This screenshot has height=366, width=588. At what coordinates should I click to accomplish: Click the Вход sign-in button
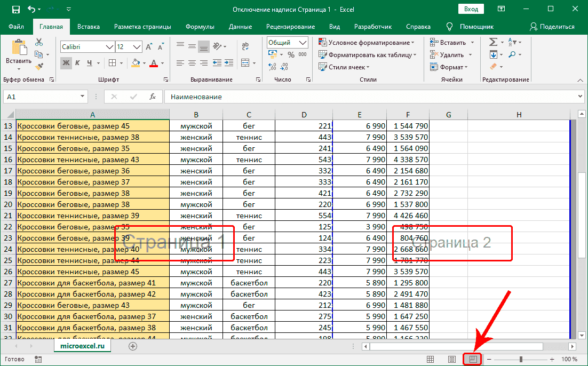[472, 9]
